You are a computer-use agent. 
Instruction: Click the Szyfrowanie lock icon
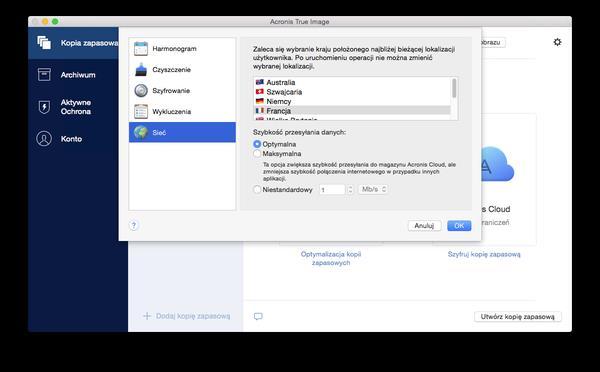click(141, 91)
